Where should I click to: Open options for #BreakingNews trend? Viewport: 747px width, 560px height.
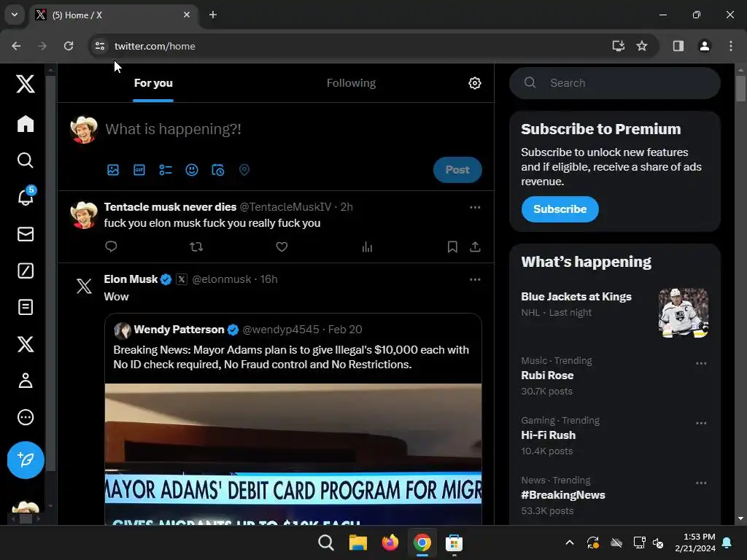click(x=701, y=483)
